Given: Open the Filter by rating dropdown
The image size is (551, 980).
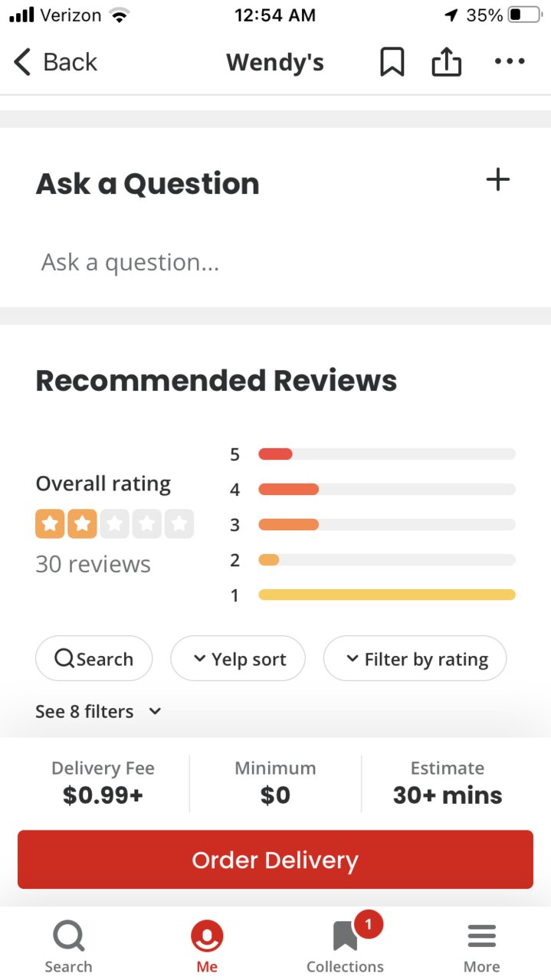Looking at the screenshot, I should pos(415,659).
